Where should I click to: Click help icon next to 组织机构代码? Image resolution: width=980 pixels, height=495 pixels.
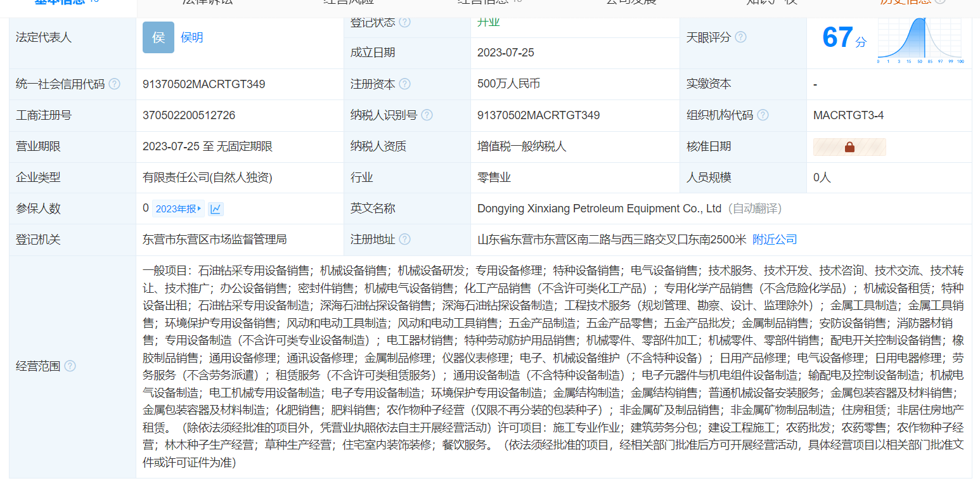pos(763,115)
